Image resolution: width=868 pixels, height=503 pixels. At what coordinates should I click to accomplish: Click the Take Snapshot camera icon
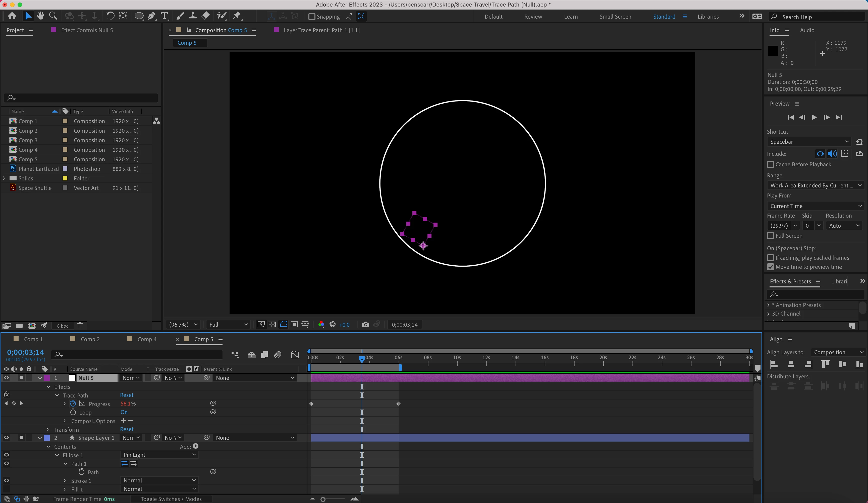coord(365,325)
